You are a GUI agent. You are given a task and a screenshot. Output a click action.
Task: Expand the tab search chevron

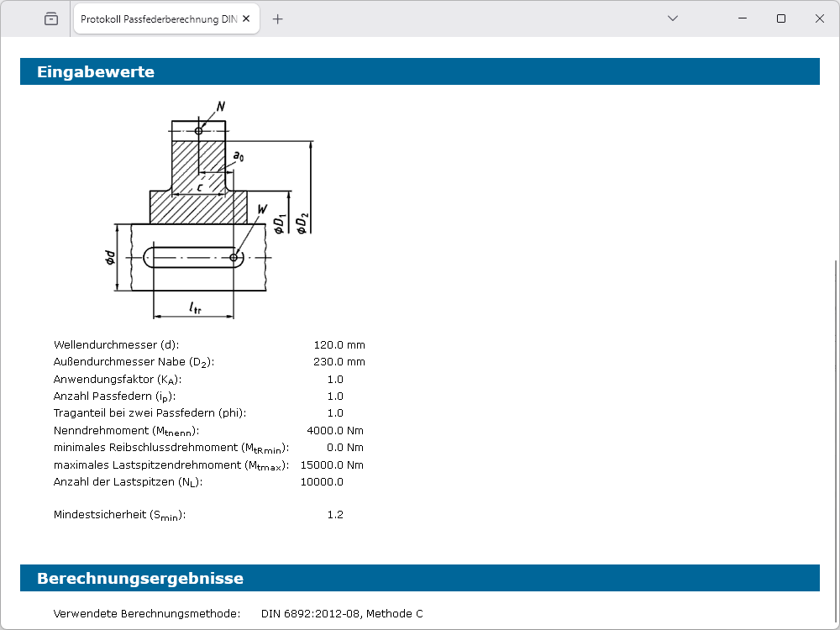click(x=672, y=18)
